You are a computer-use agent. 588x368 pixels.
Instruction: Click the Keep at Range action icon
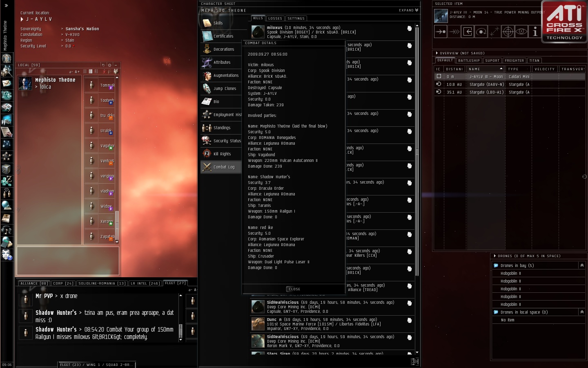494,31
